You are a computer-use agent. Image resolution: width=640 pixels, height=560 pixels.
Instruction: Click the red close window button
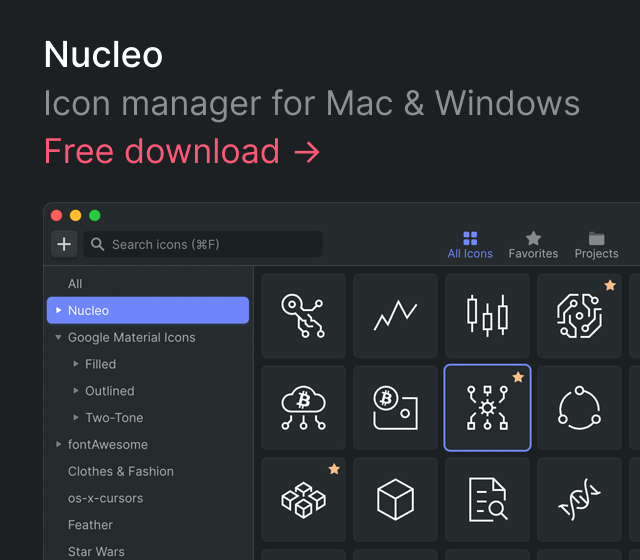pos(56,215)
